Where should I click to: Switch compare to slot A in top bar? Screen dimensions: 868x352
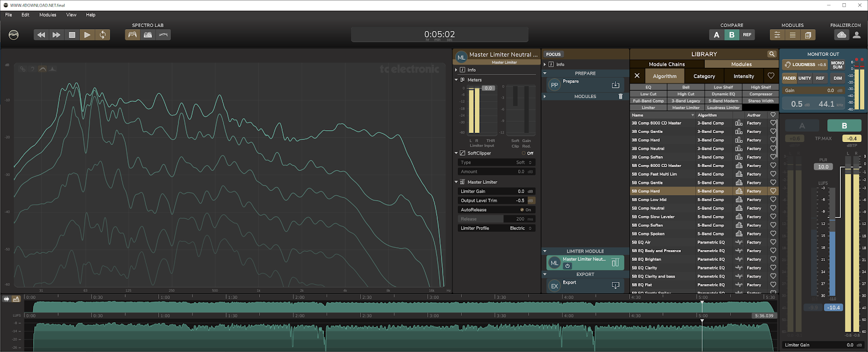717,35
